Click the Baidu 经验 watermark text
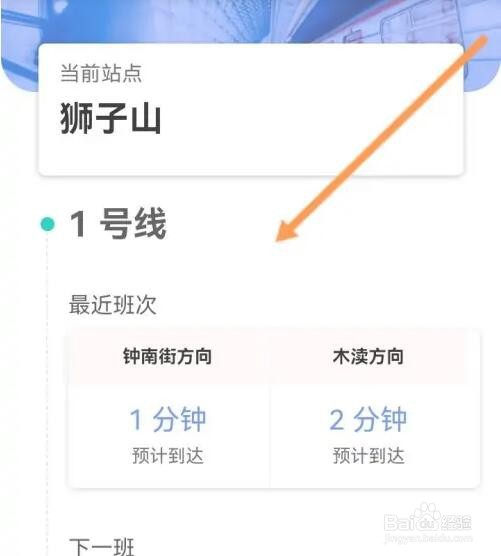 pos(456,523)
